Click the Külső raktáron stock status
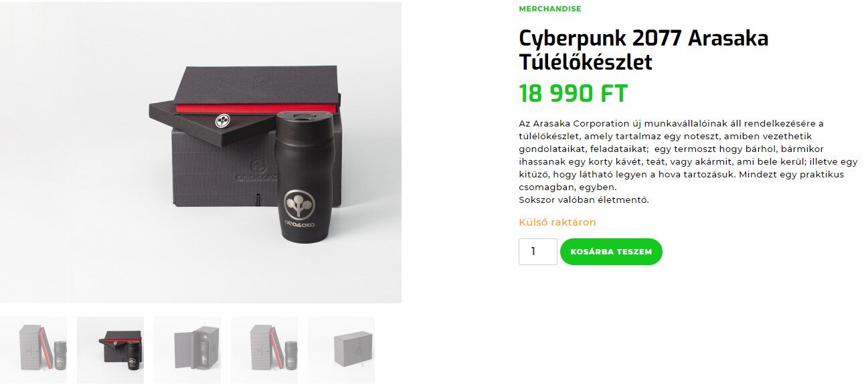This screenshot has width=868, height=391. click(x=557, y=222)
